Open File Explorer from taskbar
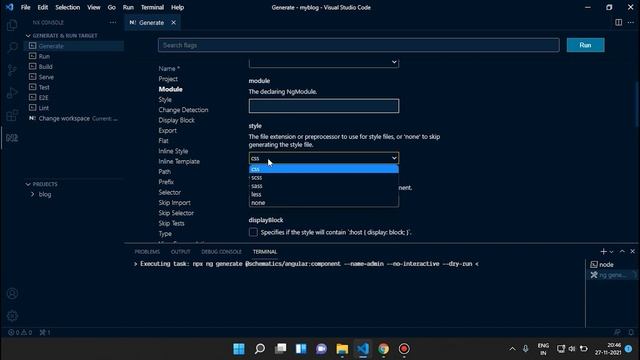640x360 pixels. [x=342, y=349]
